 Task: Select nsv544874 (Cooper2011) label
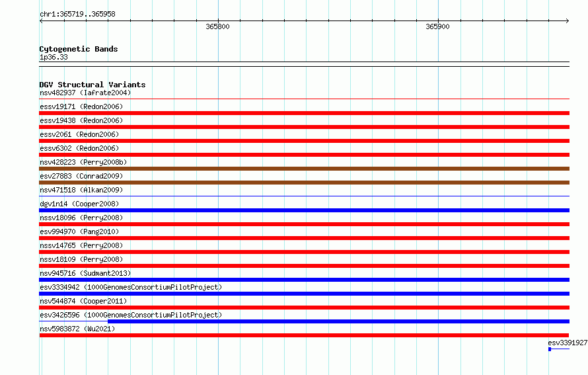(x=83, y=301)
